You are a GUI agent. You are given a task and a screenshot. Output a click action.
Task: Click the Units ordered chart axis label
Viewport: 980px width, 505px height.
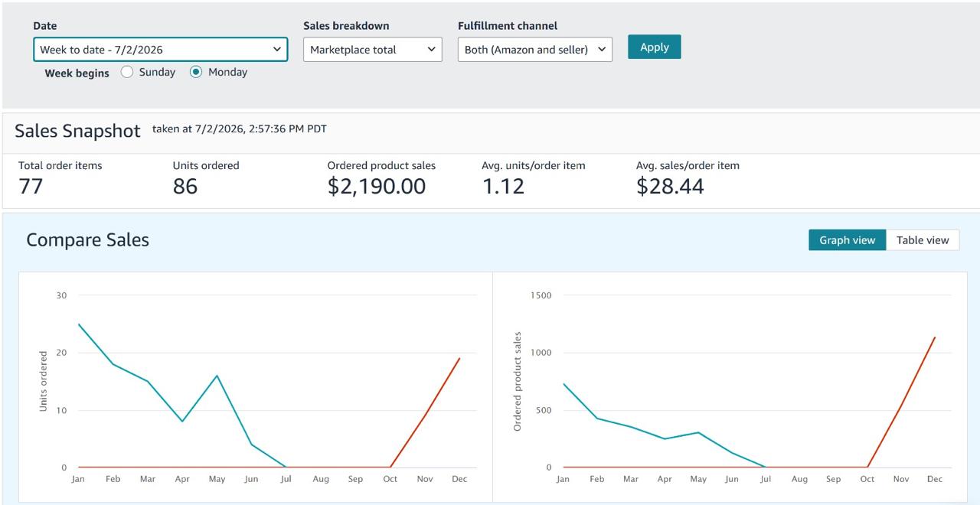pyautogui.click(x=43, y=382)
